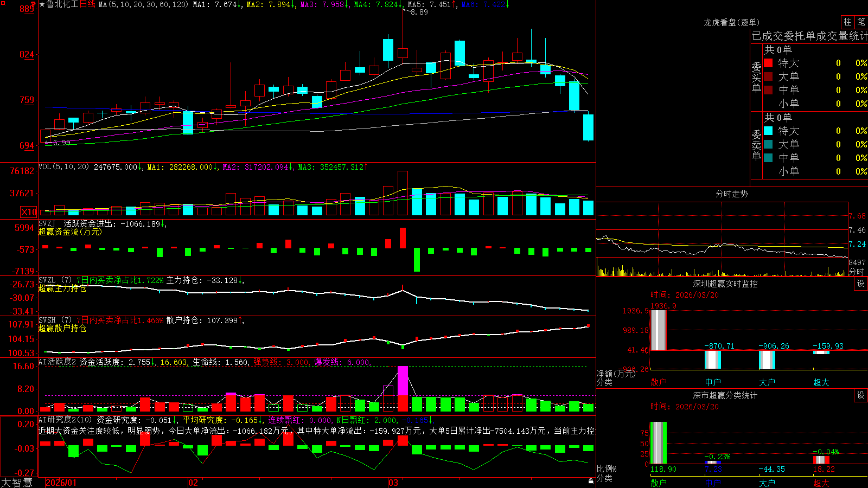Click the red 特大 buy order swatch

pyautogui.click(x=768, y=63)
